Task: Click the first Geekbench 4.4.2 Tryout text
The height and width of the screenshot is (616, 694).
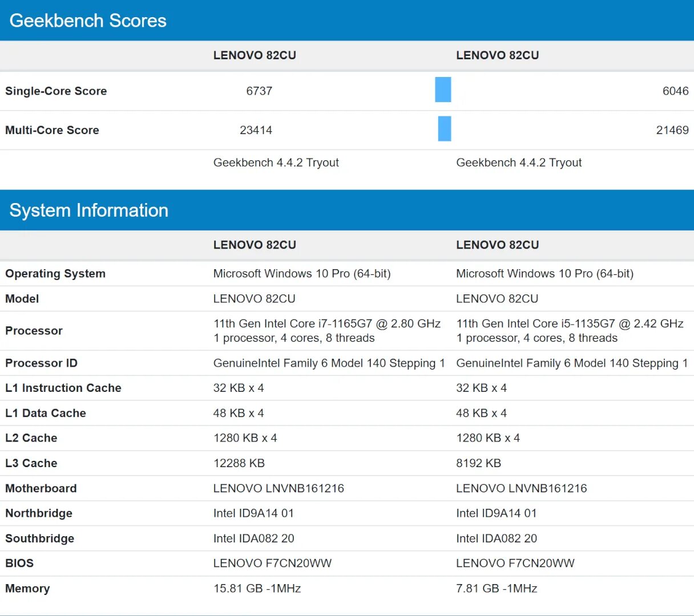Action: coord(276,163)
